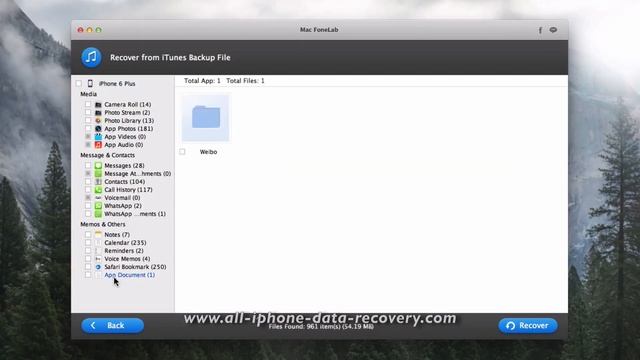
Task: Click the Camera Roll icon
Action: pyautogui.click(x=98, y=104)
